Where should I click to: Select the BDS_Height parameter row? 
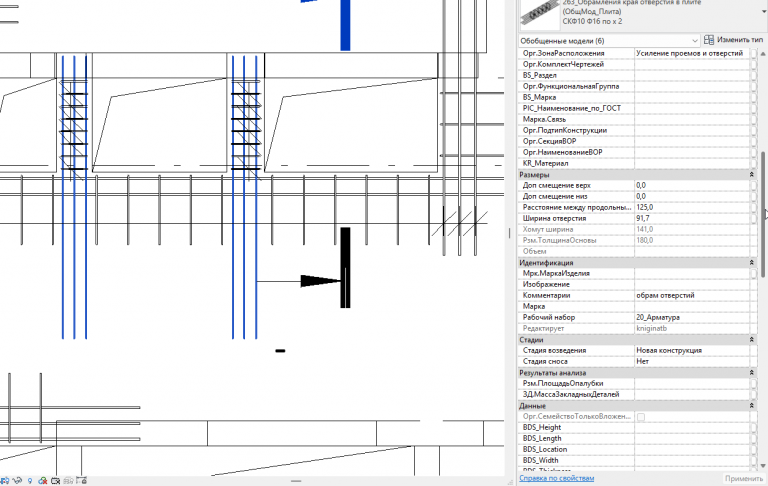pyautogui.click(x=638, y=427)
